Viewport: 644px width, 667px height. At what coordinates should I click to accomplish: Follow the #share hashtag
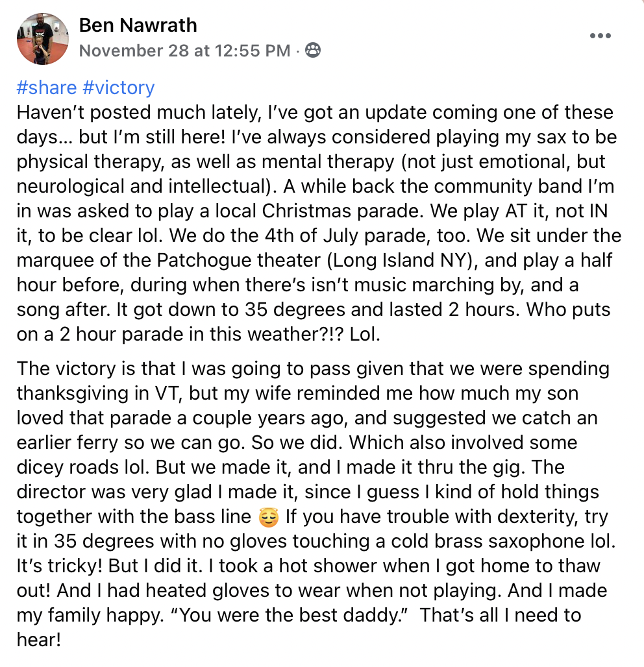(x=47, y=88)
